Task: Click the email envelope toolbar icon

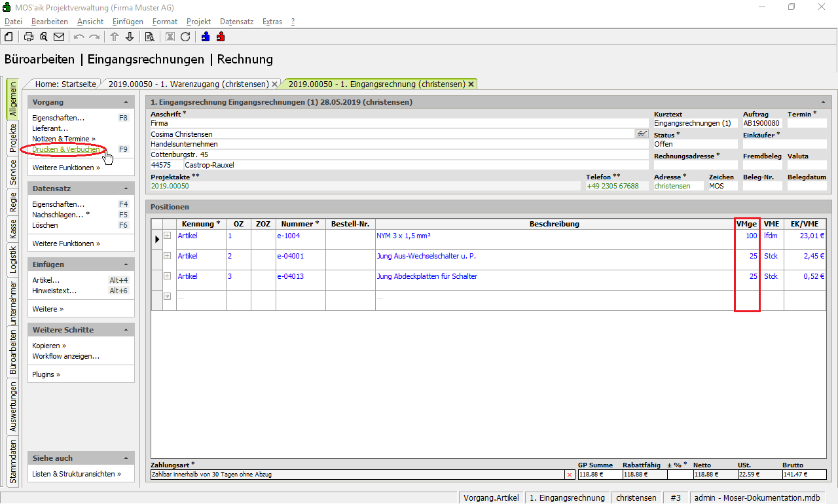Action: 59,37
